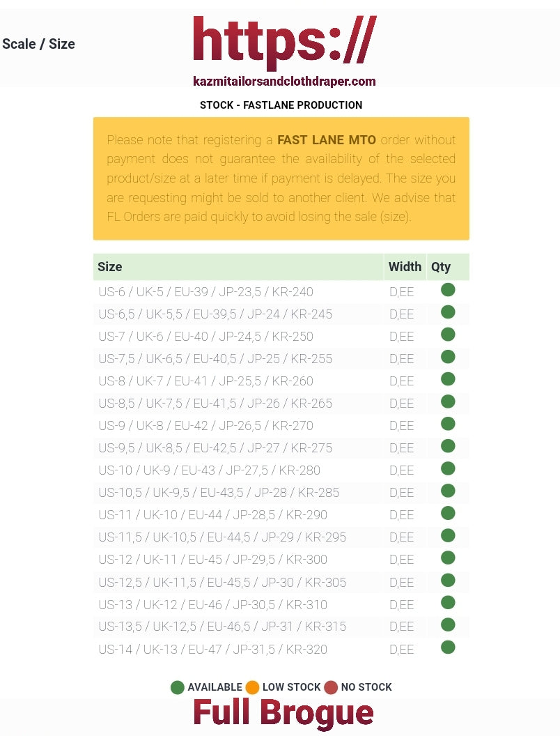Click the green stock dot for US-7,5
560x736 pixels.
448,357
